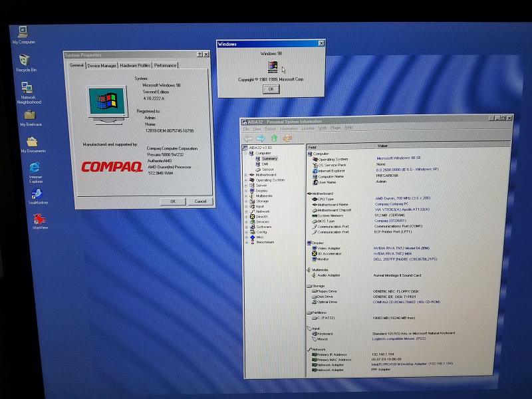Select the My Briefcase desktop icon

[31, 118]
